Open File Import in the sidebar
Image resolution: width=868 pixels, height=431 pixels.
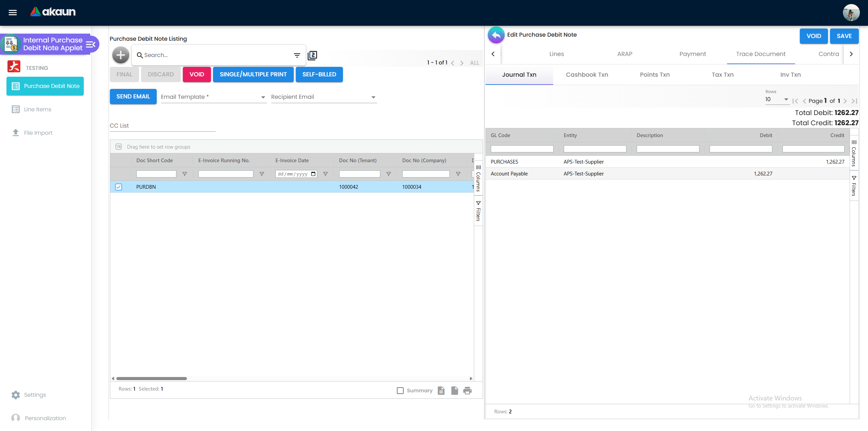(38, 133)
